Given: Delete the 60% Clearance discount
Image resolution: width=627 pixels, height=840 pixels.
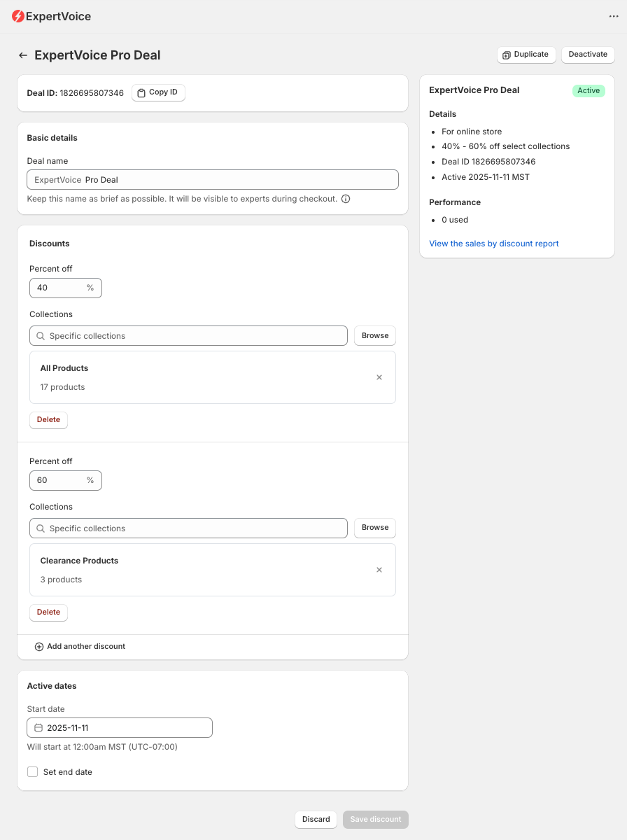Looking at the screenshot, I should [x=48, y=612].
